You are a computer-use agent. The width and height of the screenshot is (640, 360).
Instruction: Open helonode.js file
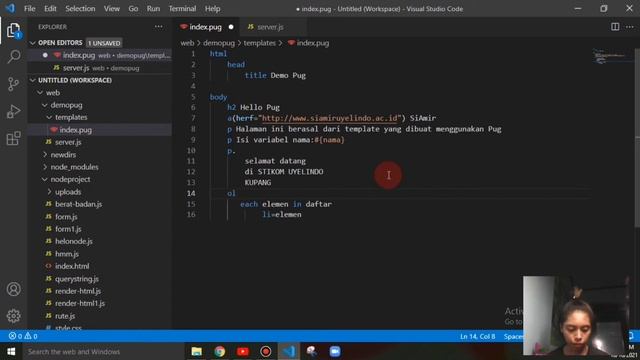pos(100,241)
